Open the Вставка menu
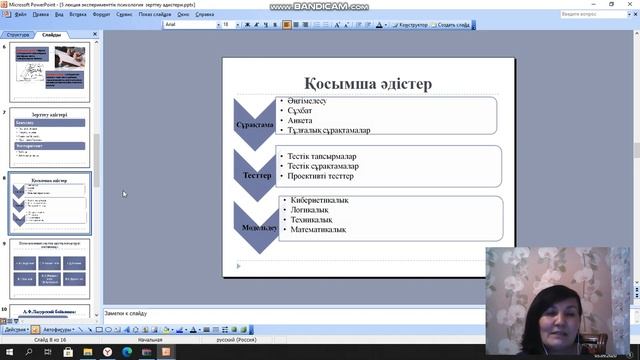640x360 pixels. point(78,14)
